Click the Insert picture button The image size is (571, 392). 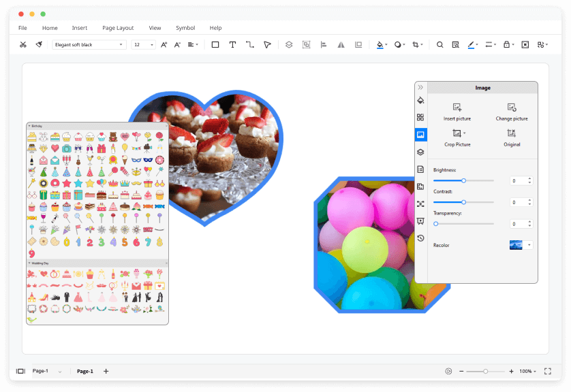(x=457, y=112)
